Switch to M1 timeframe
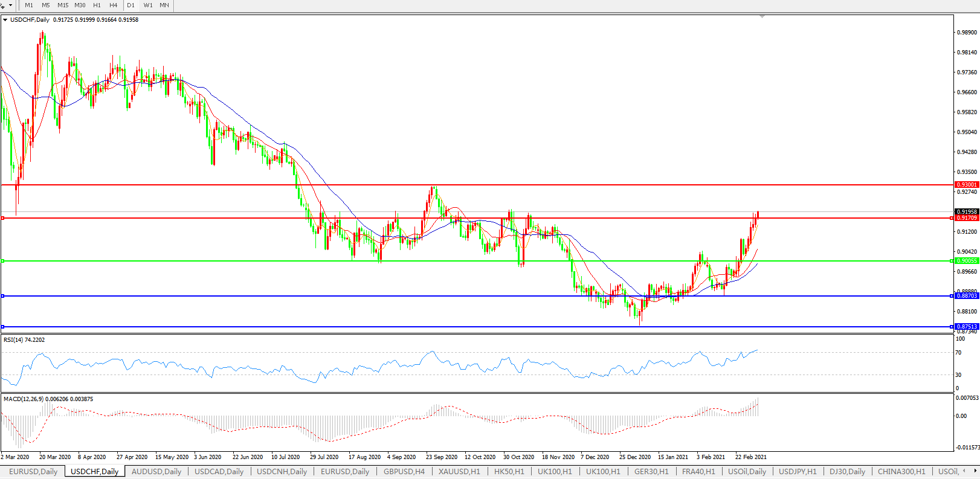 (x=29, y=5)
